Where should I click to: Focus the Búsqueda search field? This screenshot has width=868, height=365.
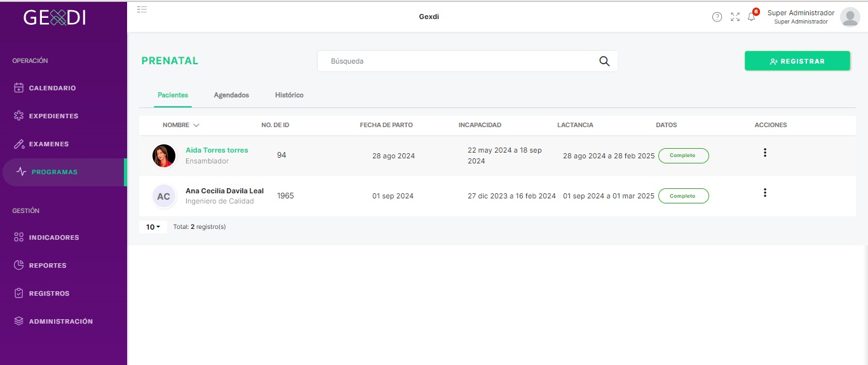(468, 61)
